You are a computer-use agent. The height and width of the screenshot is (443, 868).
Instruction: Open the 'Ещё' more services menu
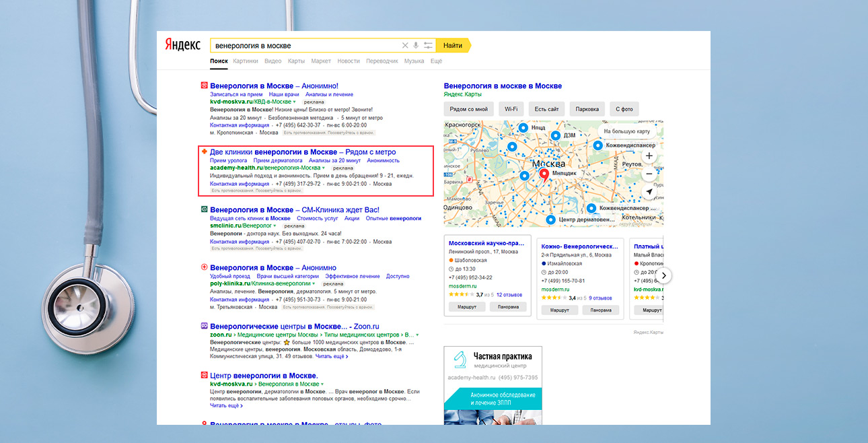(x=436, y=61)
